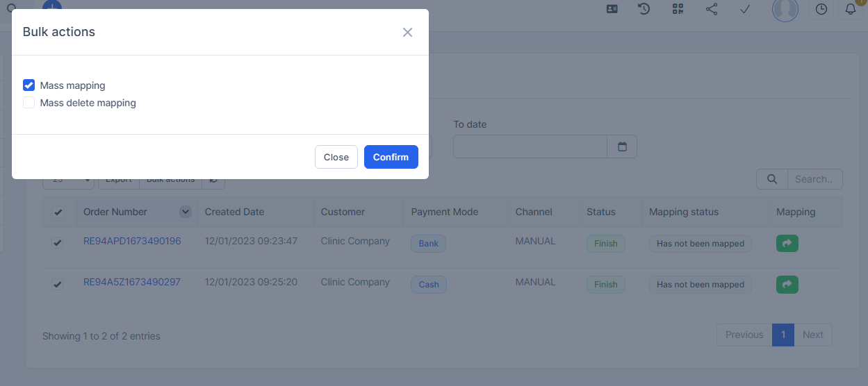Viewport: 868px width, 386px height.
Task: Go to Next page in pagination
Action: click(812, 335)
